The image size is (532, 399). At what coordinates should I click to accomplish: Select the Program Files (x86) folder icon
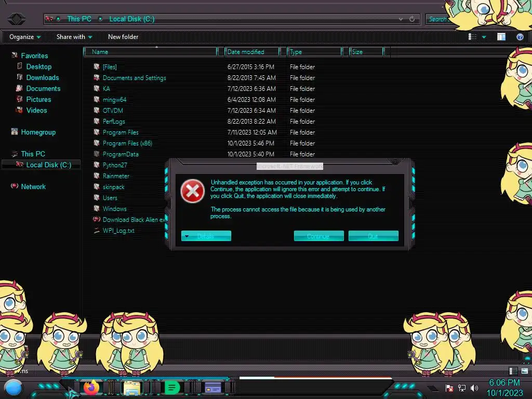tap(97, 143)
